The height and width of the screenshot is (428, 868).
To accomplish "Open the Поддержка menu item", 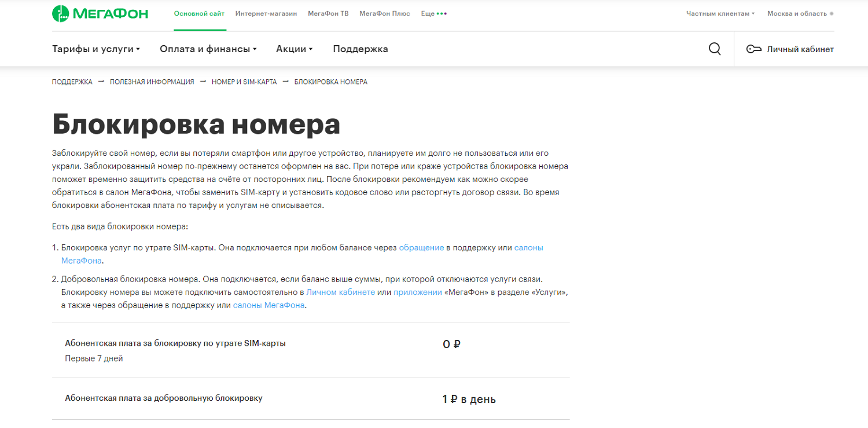I will coord(361,49).
